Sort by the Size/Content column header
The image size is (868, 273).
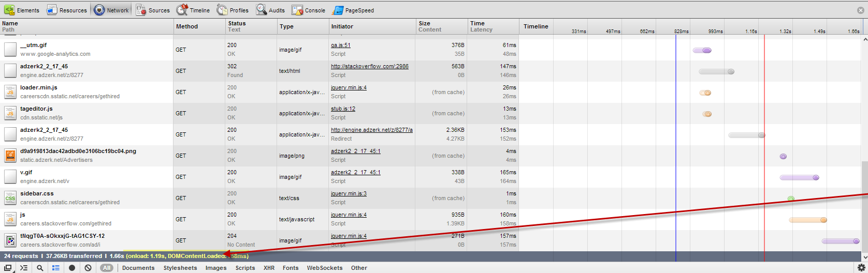click(x=441, y=26)
